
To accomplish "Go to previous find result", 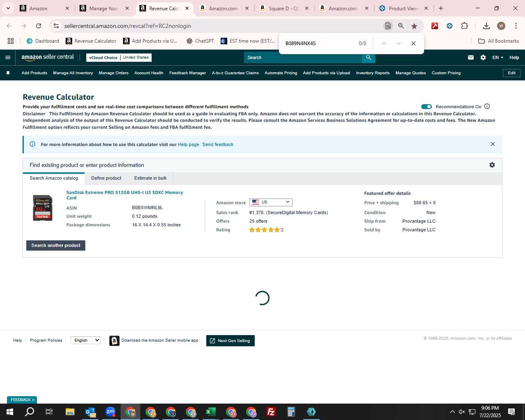I will coord(384,43).
